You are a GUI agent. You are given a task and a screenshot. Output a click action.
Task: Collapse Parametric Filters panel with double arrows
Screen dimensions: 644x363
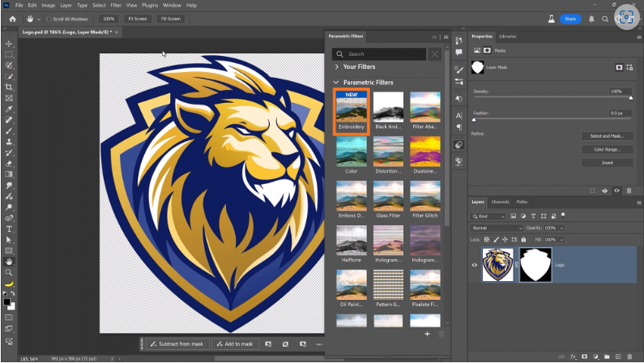pos(434,37)
